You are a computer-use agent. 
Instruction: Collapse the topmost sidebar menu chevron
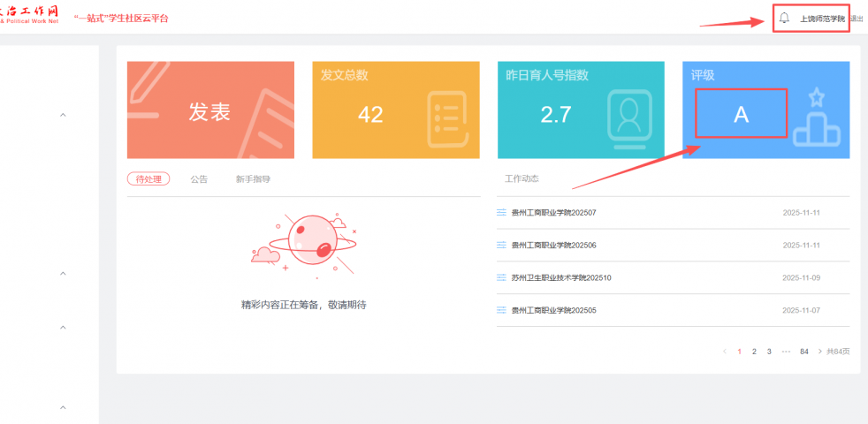63,115
